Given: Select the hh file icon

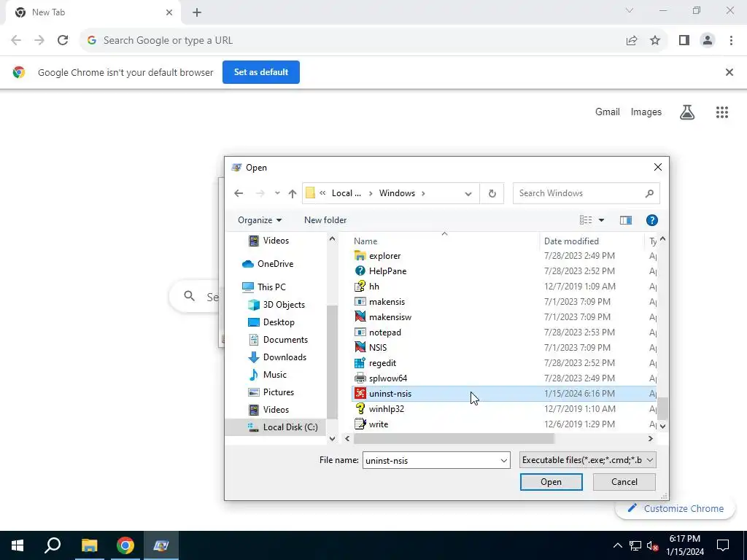Looking at the screenshot, I should click(x=360, y=286).
